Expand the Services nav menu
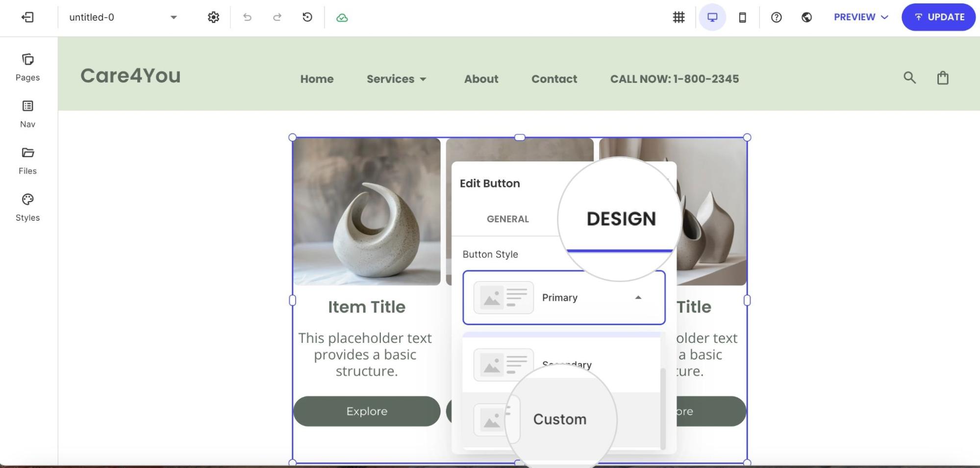 [397, 79]
